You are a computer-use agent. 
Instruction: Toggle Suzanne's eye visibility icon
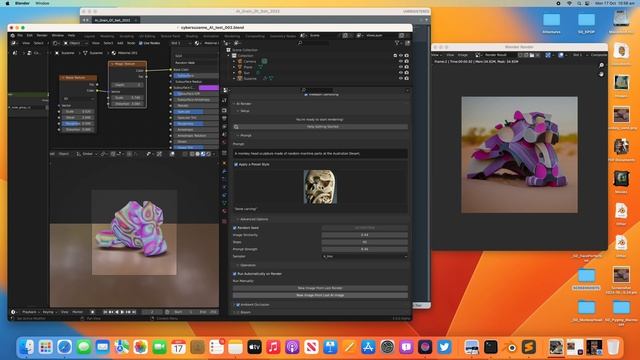point(400,78)
